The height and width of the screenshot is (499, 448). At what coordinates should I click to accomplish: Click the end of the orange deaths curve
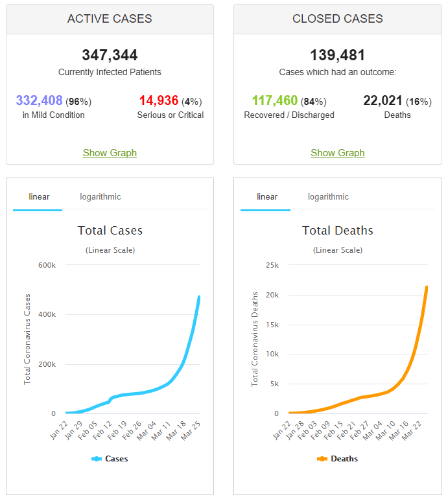[427, 287]
